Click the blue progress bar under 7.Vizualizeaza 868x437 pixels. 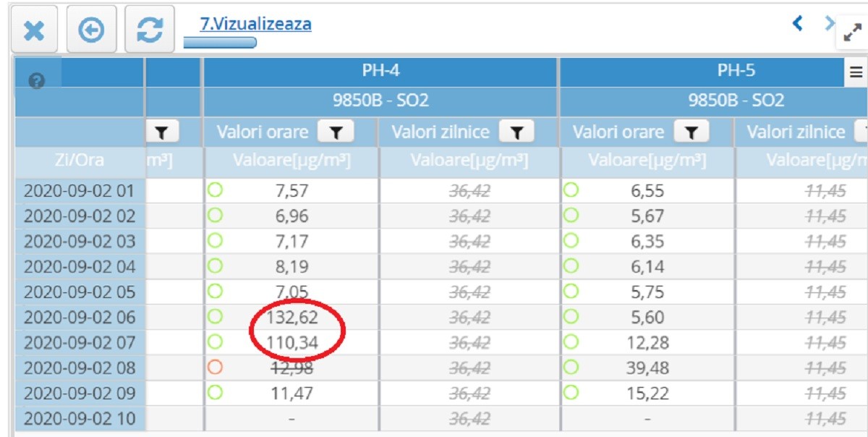[220, 43]
